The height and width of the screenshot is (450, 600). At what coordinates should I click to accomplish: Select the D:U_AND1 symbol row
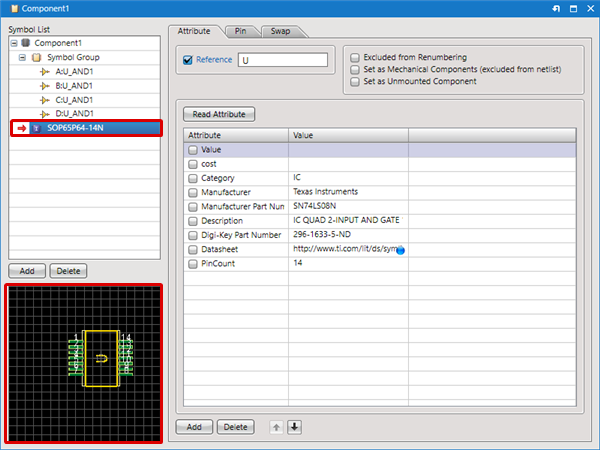click(85, 114)
